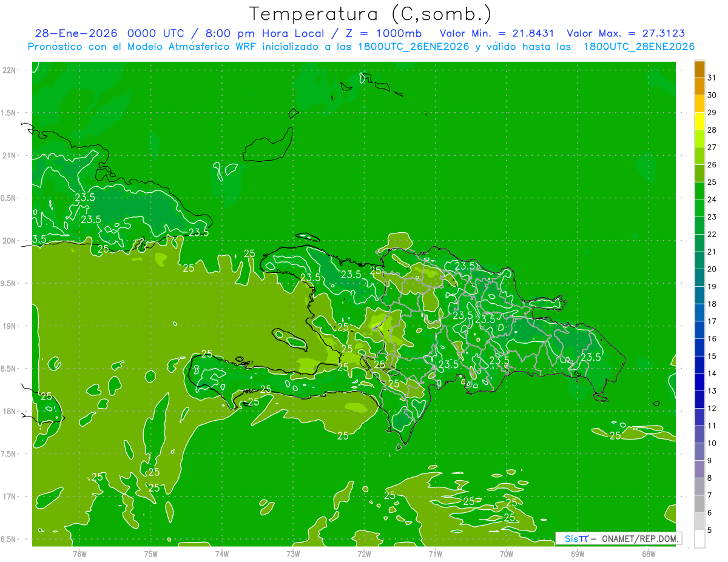The image size is (728, 562).
Task: Click "Valor Min. = 21.8431"
Action: [x=497, y=33]
